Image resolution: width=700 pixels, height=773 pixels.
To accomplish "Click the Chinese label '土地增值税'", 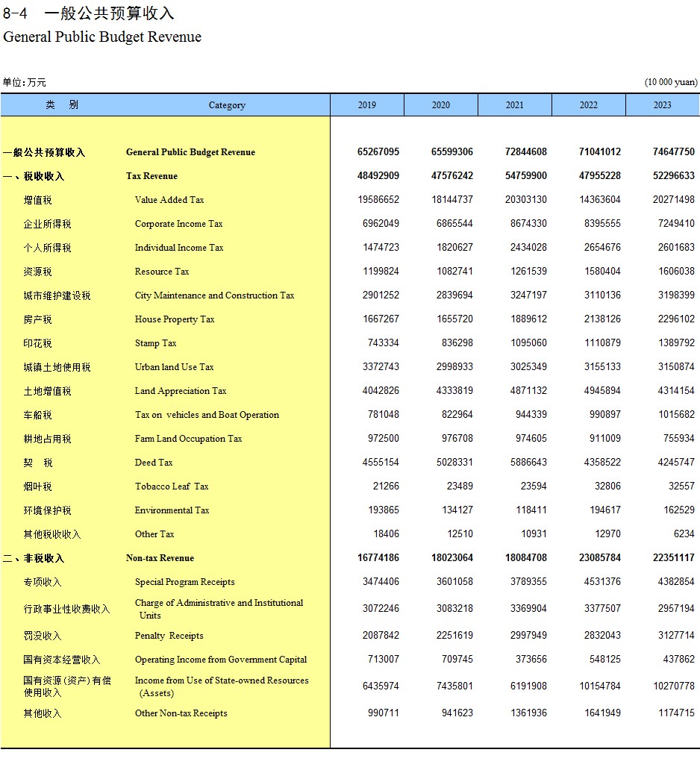I will click(47, 392).
